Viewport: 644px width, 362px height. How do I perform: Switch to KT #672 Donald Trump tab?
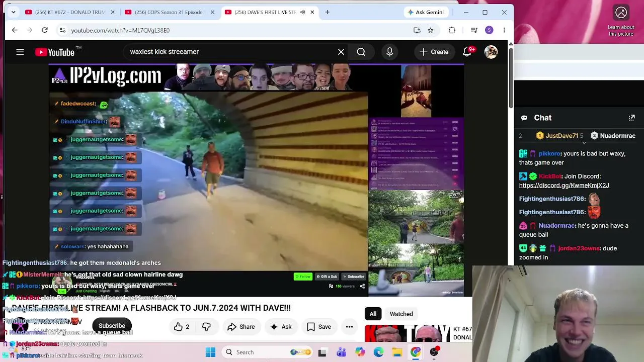[69, 12]
